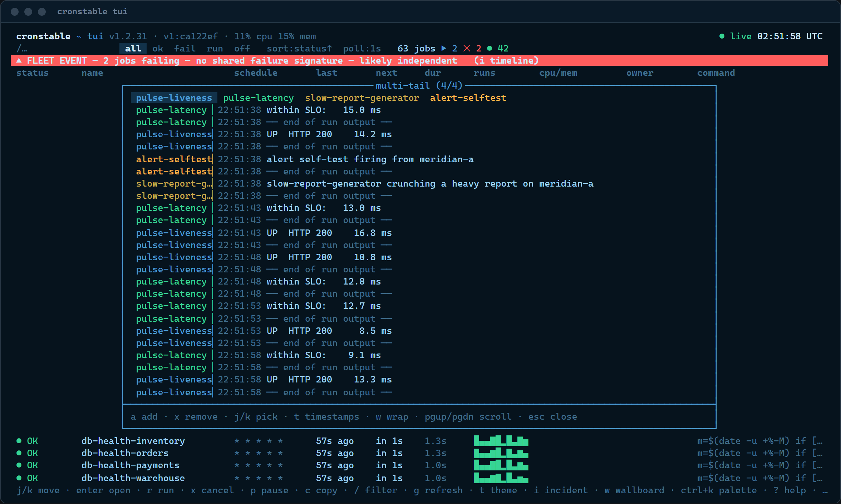
Task: Select the alert-selftest multi-tail tab
Action: point(468,98)
